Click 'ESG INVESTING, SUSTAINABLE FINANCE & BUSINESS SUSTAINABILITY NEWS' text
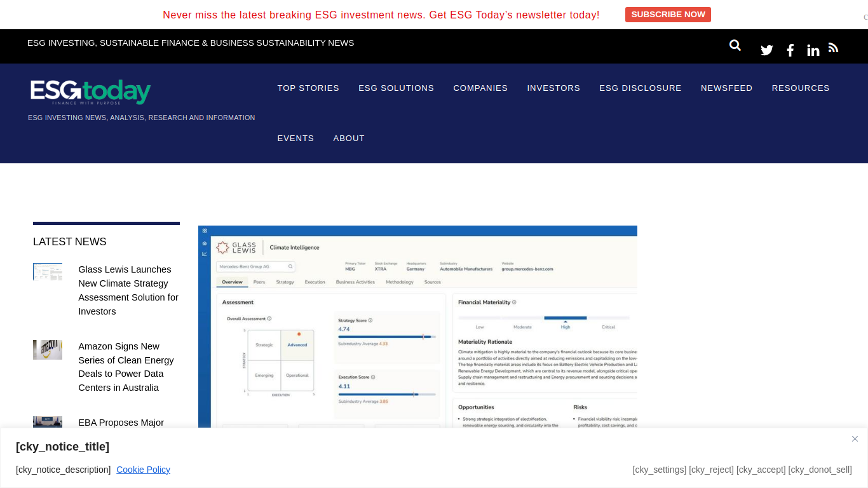 [191, 43]
